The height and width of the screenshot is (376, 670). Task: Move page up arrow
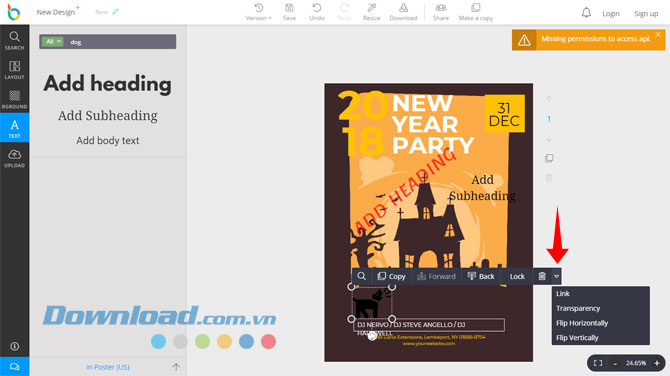(549, 100)
